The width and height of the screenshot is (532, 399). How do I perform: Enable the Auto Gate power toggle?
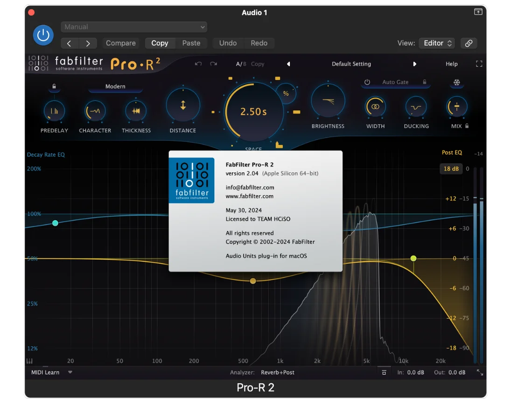pyautogui.click(x=367, y=82)
